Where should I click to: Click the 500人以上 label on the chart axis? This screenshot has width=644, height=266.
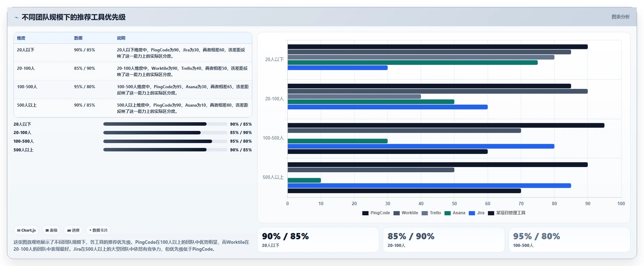pyautogui.click(x=273, y=177)
